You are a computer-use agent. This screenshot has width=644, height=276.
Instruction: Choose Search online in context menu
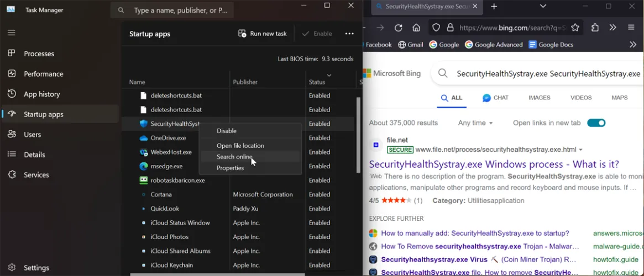click(x=234, y=157)
